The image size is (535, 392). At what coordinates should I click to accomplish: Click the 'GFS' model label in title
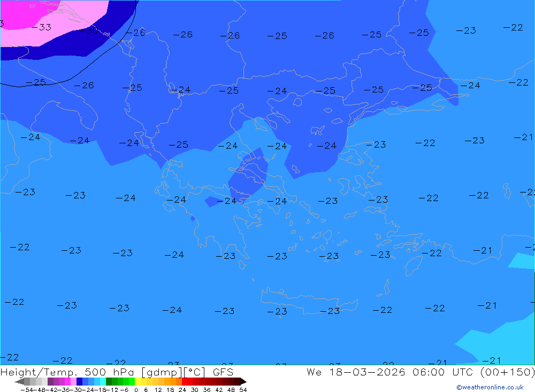tap(223, 372)
